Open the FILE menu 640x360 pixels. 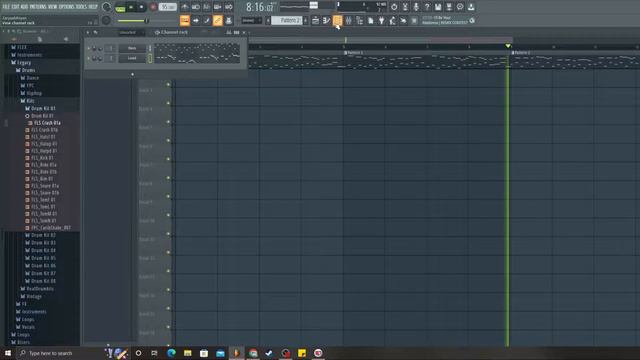pyautogui.click(x=6, y=7)
